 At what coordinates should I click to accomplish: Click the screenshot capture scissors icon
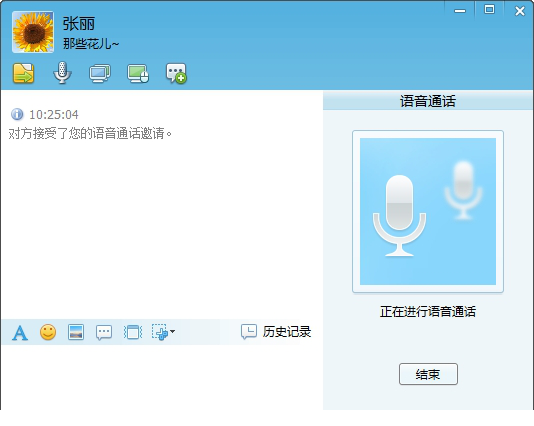(x=160, y=332)
